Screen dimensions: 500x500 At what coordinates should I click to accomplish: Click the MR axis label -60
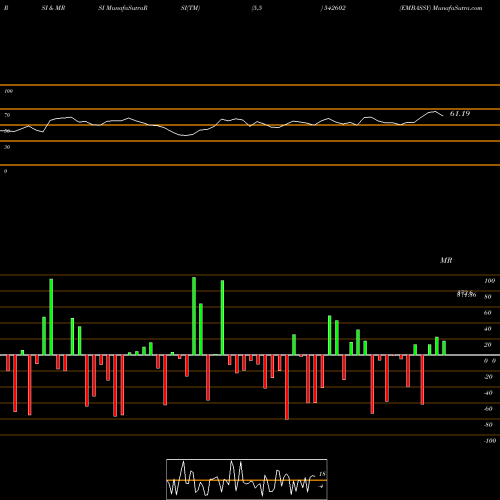coord(488,409)
